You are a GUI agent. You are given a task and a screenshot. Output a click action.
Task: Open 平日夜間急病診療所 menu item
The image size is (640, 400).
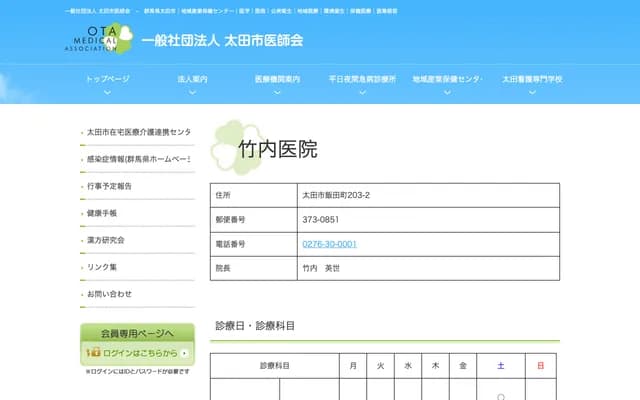pos(362,79)
